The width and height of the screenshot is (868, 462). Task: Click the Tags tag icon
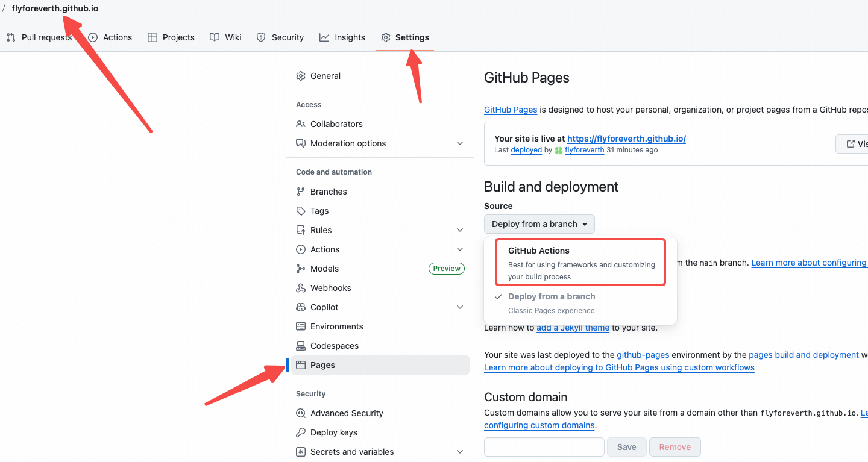pos(301,211)
